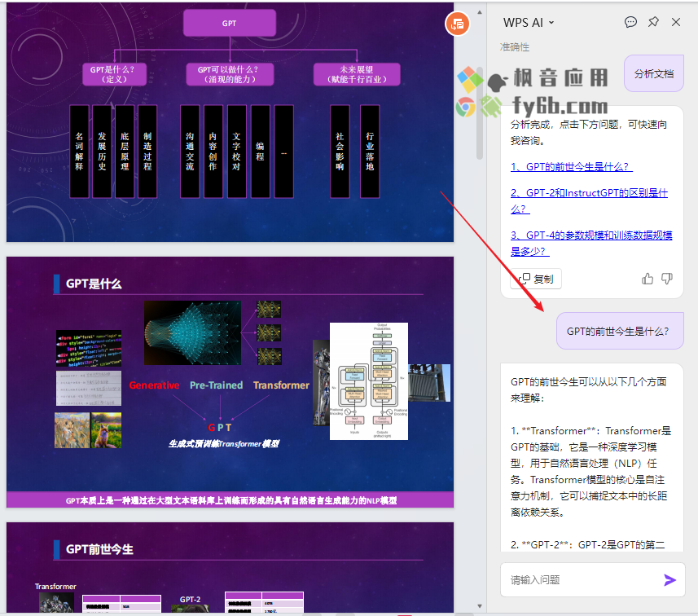Click the GPT本质上是一种 purple banner text

point(231,500)
